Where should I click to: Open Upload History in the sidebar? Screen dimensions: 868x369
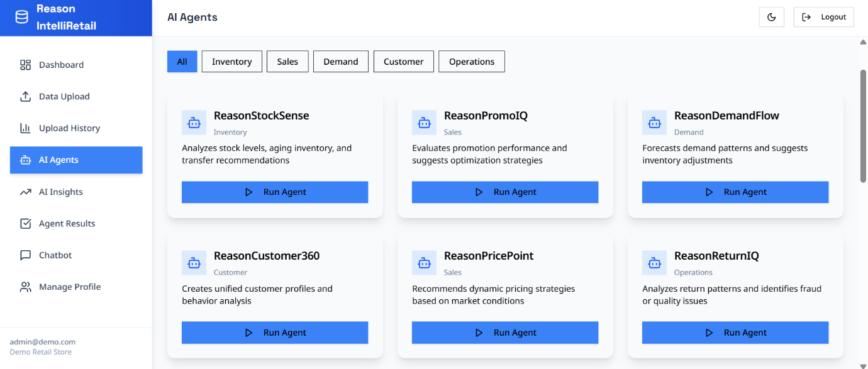coord(69,128)
